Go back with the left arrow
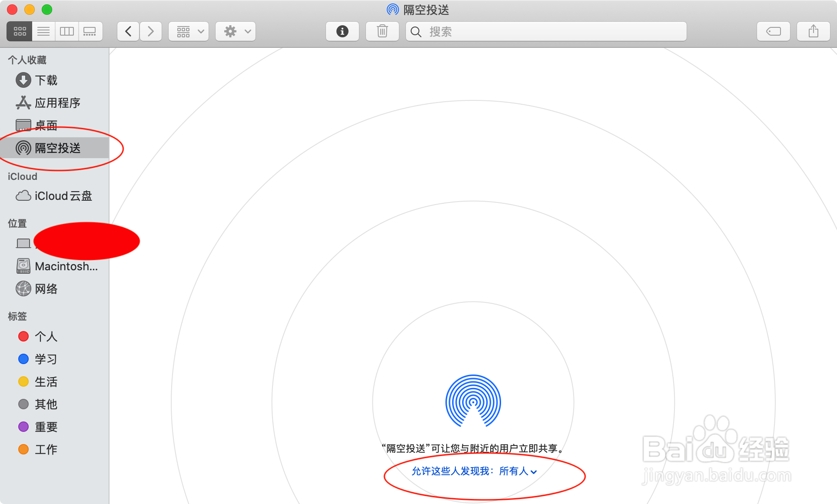837x504 pixels. (x=128, y=31)
